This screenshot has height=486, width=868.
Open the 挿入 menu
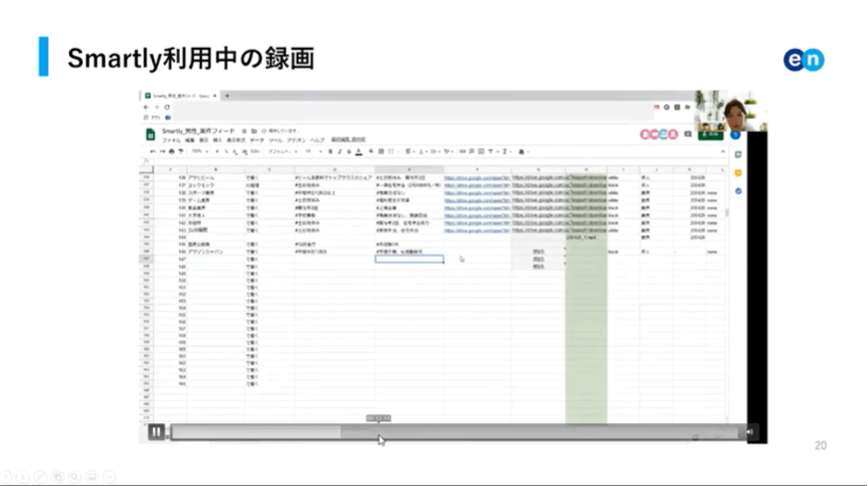(218, 140)
